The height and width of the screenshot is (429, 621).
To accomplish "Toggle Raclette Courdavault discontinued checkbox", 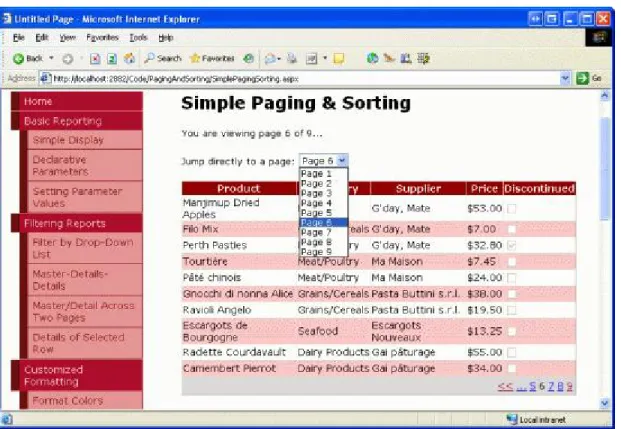I will tap(512, 352).
